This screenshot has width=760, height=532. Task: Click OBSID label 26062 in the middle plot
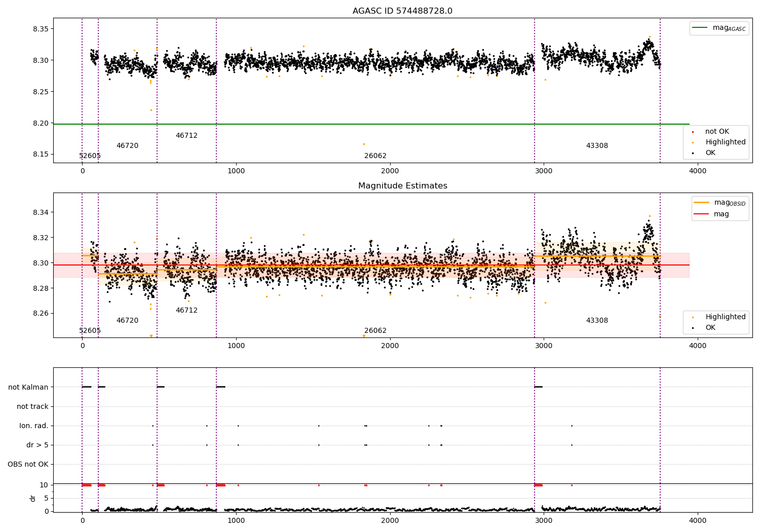pyautogui.click(x=375, y=331)
